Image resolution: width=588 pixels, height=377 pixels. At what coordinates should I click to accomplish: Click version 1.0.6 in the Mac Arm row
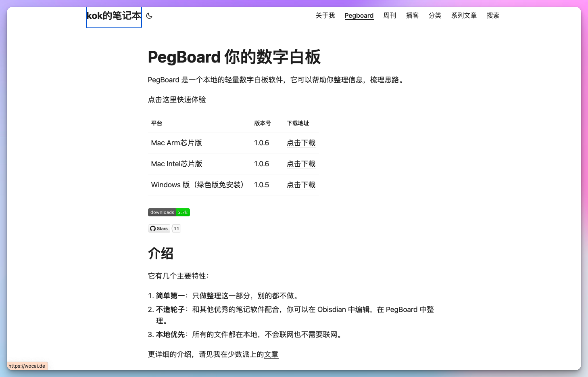click(261, 143)
